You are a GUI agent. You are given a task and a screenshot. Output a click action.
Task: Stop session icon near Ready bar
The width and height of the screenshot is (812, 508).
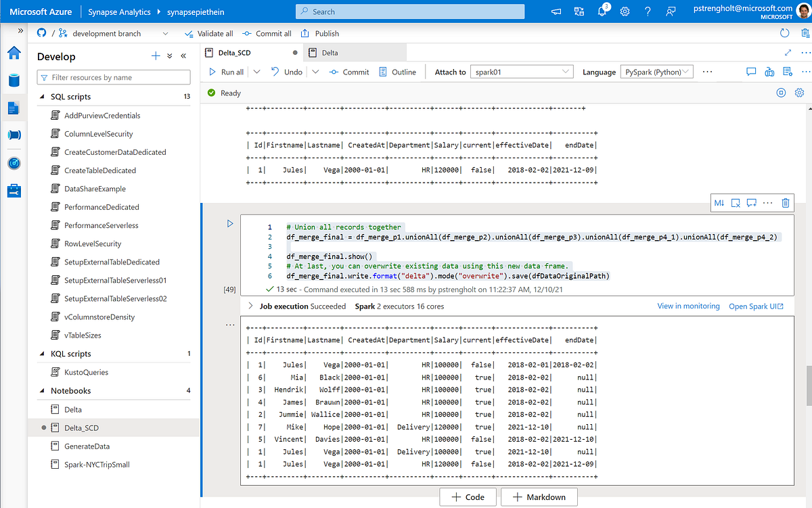click(781, 93)
